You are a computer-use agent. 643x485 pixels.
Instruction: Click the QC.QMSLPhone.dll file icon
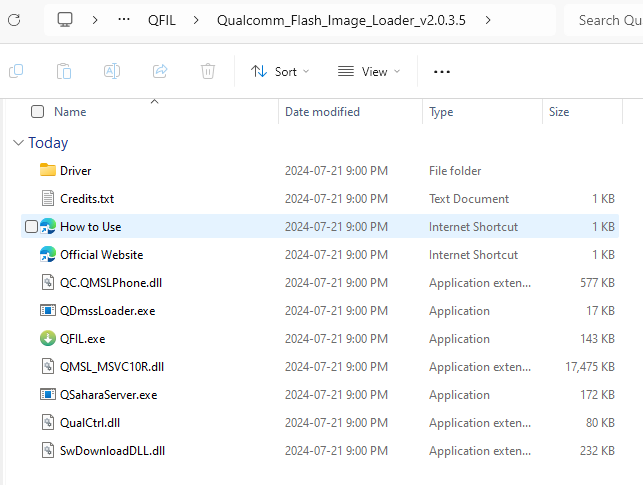(48, 282)
